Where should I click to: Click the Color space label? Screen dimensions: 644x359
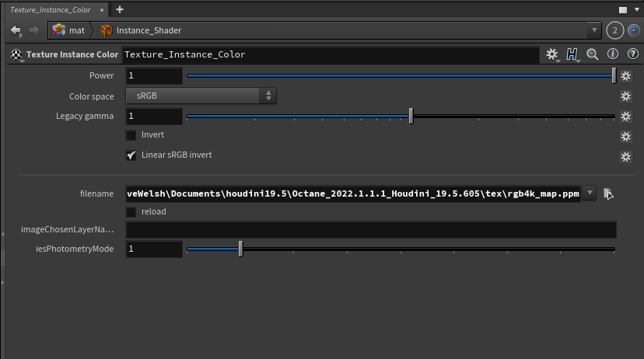(x=91, y=96)
